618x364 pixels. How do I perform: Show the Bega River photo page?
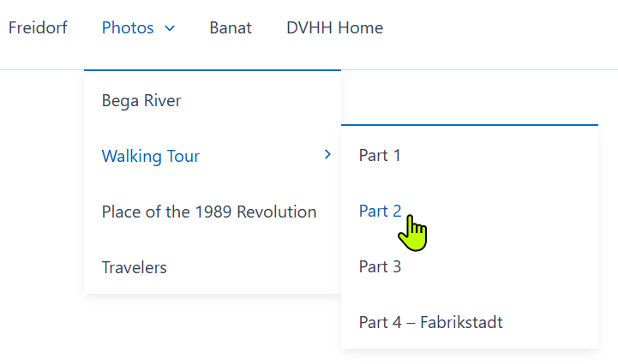[141, 100]
